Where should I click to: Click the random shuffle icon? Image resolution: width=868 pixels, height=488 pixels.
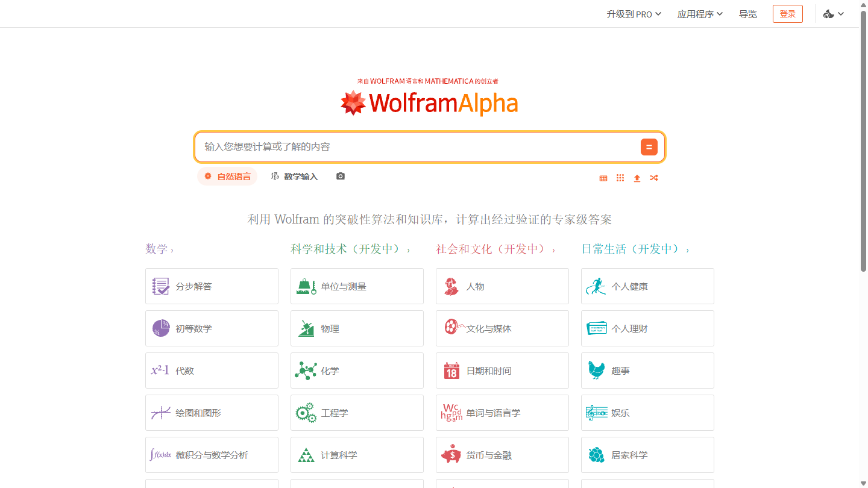(654, 178)
